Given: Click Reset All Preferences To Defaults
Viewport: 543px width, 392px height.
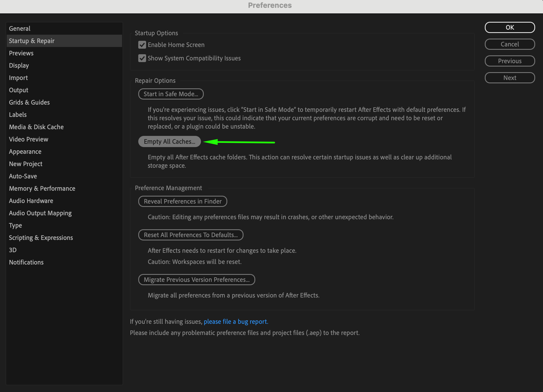Looking at the screenshot, I should (x=191, y=235).
